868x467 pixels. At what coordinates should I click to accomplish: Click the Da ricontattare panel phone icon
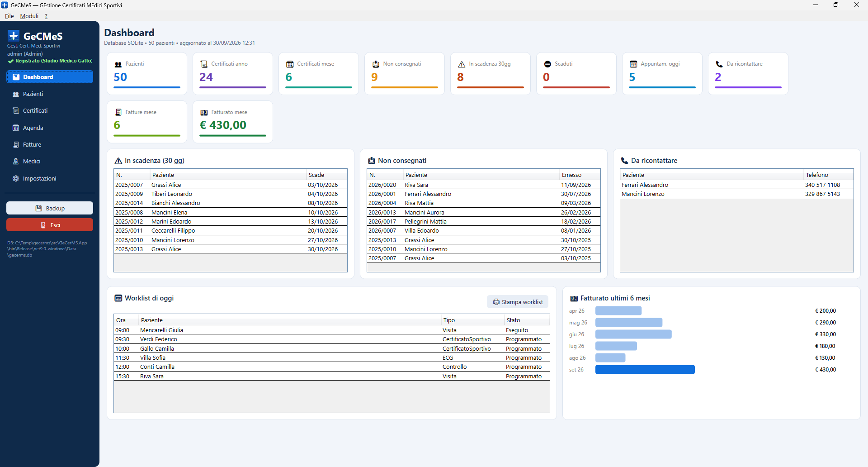tap(625, 161)
